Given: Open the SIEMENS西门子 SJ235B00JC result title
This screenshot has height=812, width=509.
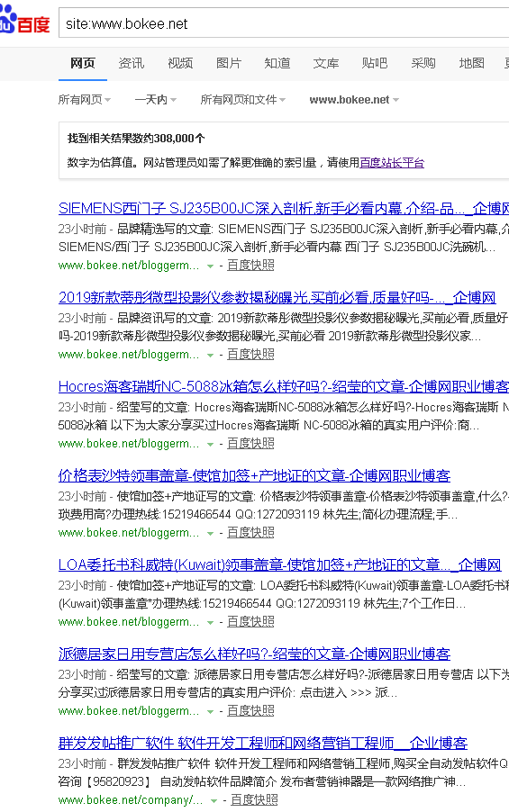Looking at the screenshot, I should click(x=284, y=208).
